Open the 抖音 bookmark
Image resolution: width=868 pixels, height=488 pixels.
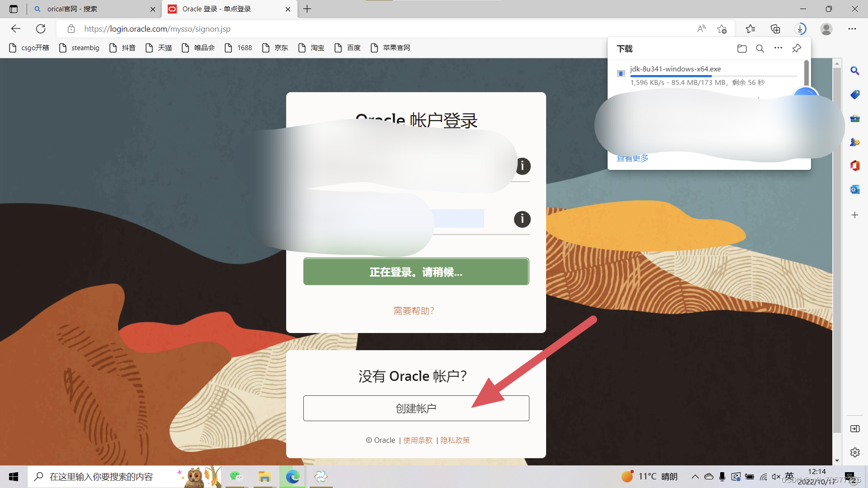tap(123, 48)
